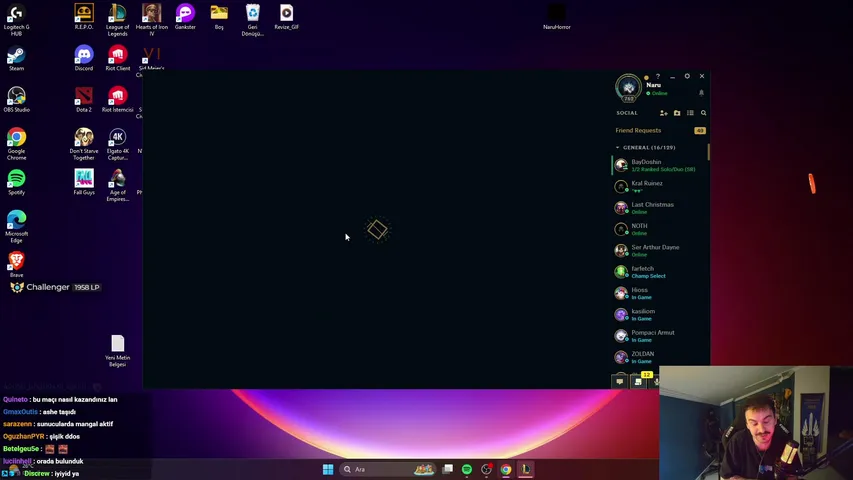
Task: Select the Revize_GIF file icon
Action: pyautogui.click(x=286, y=16)
